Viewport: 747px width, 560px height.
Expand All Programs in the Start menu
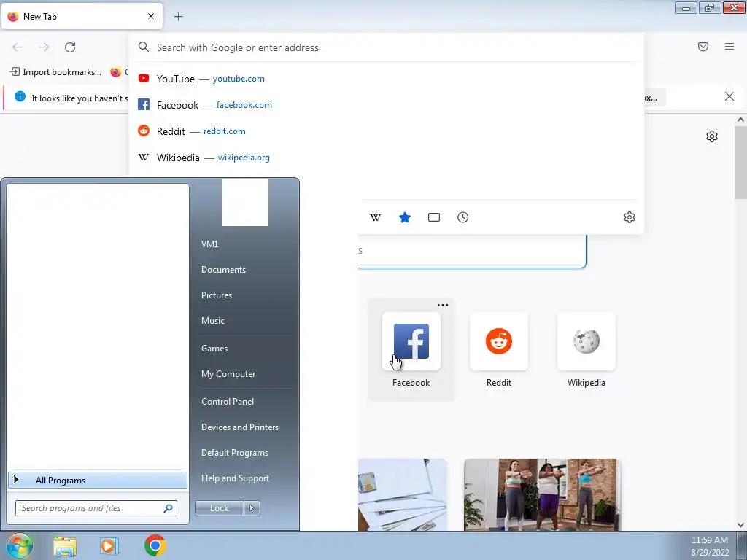coord(98,480)
